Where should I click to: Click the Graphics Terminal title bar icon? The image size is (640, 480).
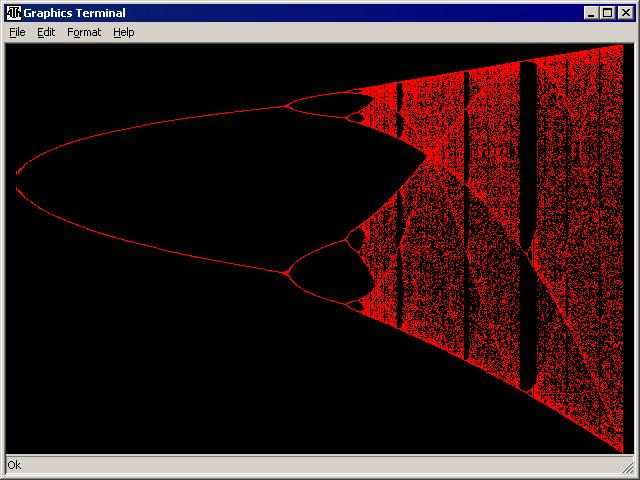click(13, 13)
